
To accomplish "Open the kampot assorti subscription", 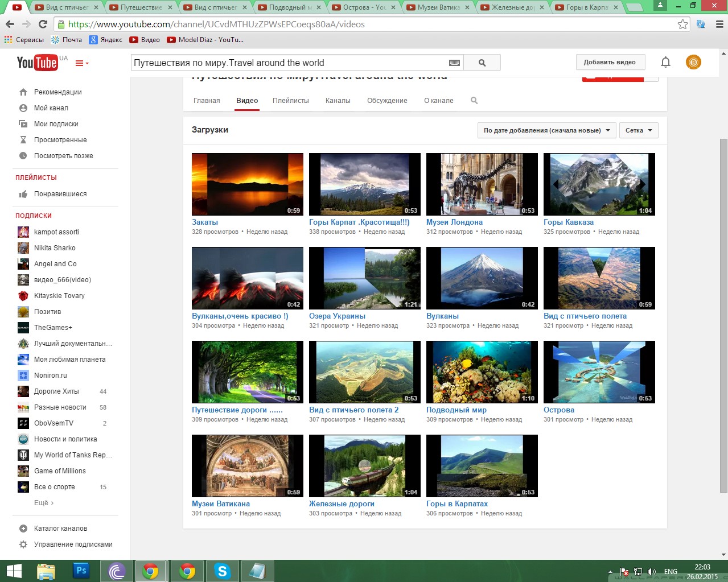I will coord(56,232).
